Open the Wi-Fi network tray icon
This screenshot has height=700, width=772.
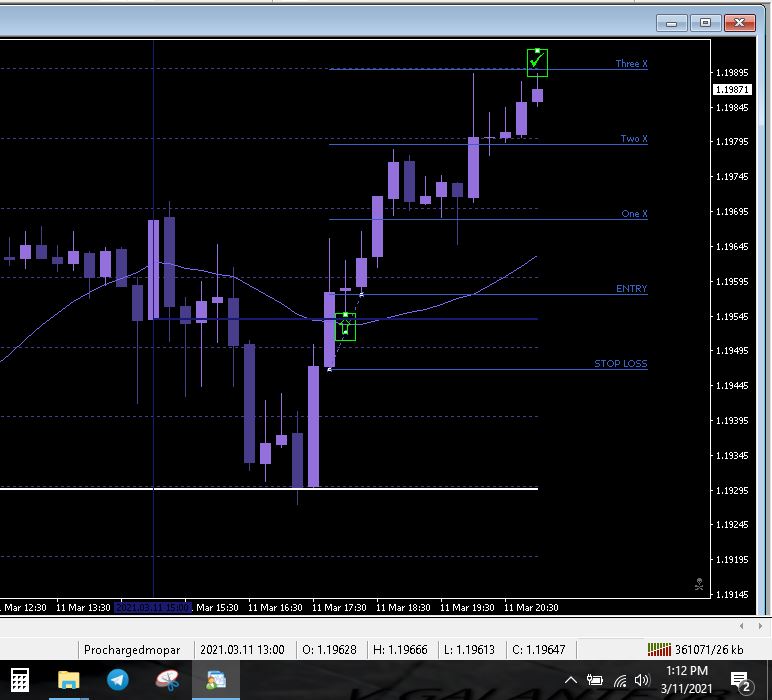tap(620, 681)
